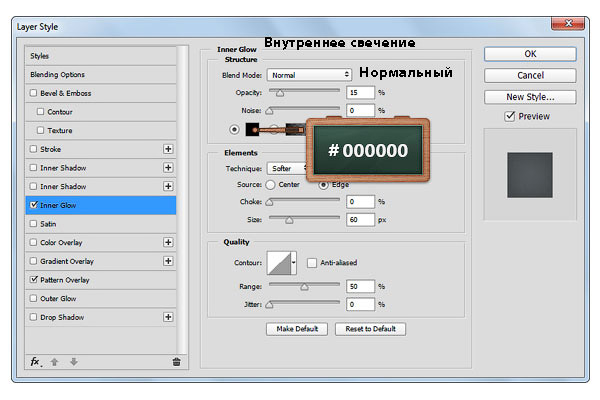Click the Range slider handle
The width and height of the screenshot is (600, 400).
click(304, 287)
